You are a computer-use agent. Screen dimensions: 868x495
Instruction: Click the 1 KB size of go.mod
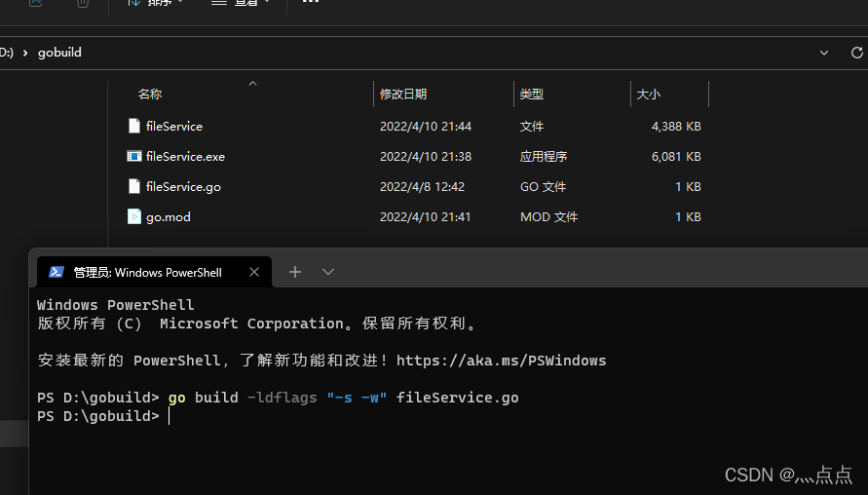pyautogui.click(x=688, y=217)
